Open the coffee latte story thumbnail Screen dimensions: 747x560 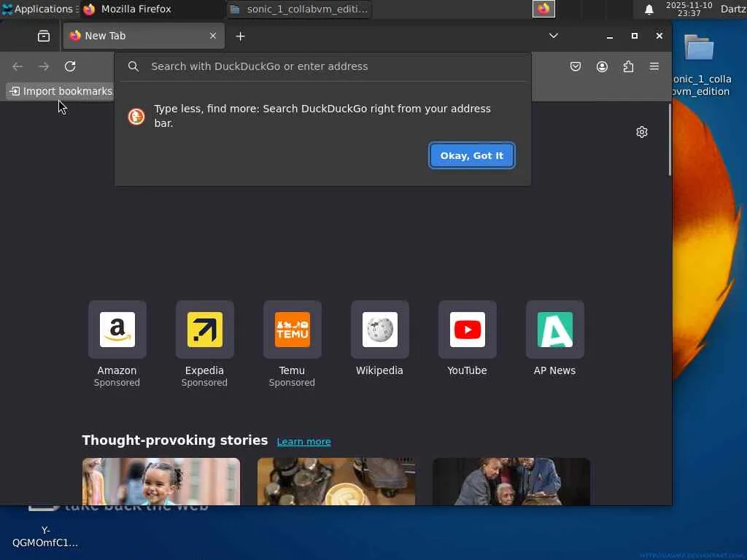[336, 481]
